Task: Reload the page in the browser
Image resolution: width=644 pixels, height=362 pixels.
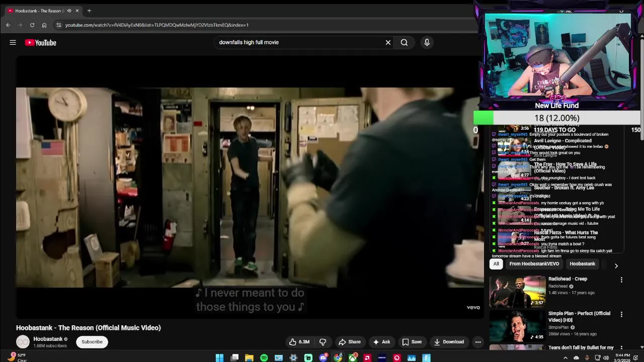Action: [32, 25]
